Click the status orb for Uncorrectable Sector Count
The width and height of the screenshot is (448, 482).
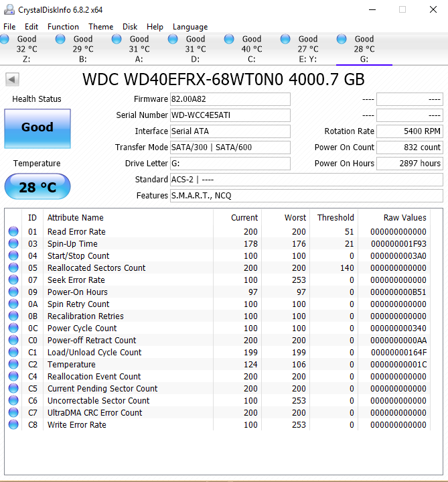(13, 400)
